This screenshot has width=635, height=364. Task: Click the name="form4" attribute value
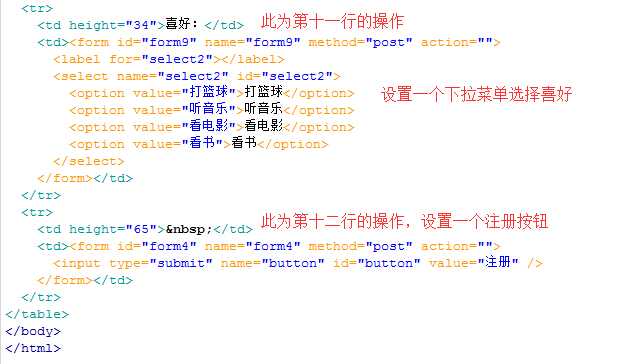point(253,246)
